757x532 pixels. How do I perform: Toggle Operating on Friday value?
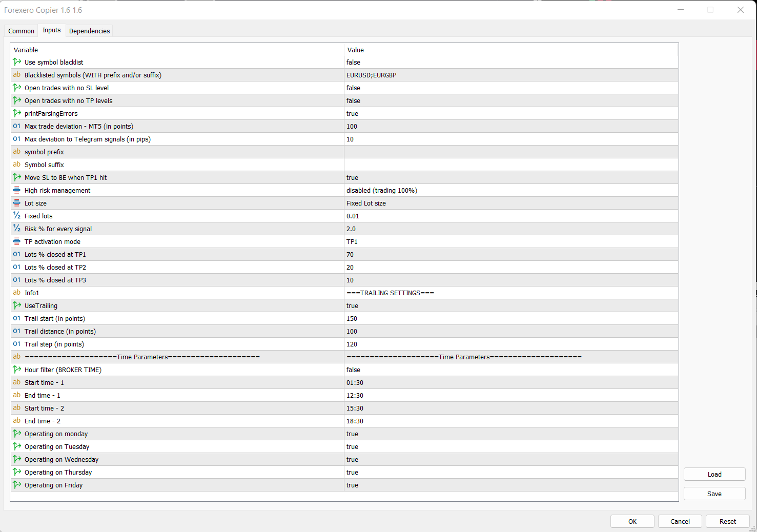tap(511, 485)
